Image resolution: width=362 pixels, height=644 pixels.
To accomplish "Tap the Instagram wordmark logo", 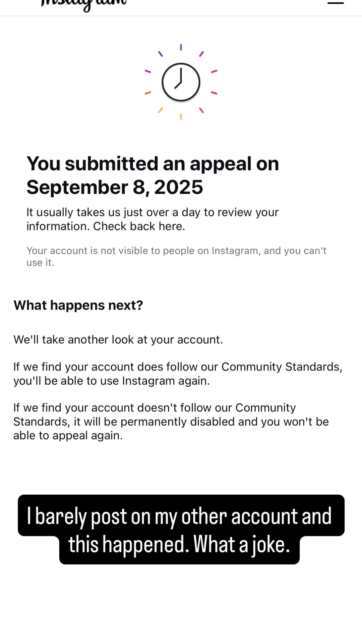I will (84, 5).
